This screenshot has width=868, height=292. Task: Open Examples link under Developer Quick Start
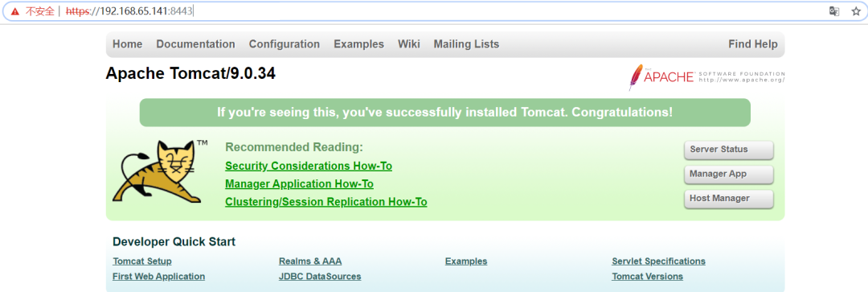(x=466, y=261)
